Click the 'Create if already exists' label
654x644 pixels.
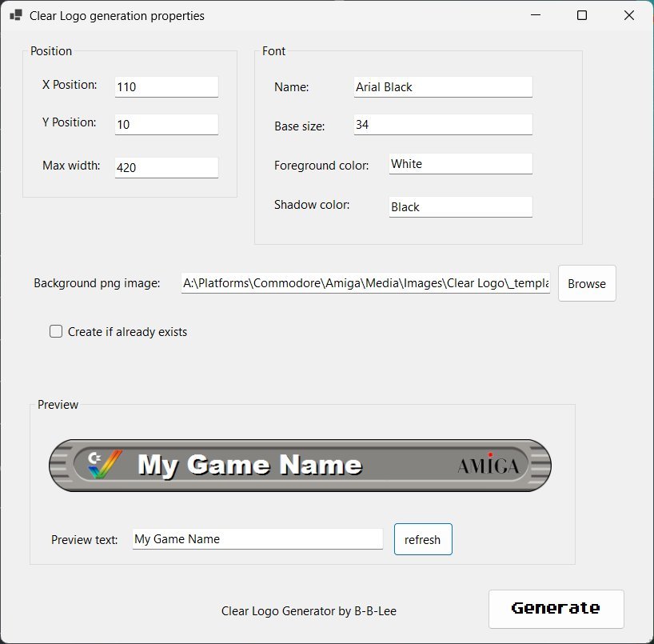[x=127, y=332]
